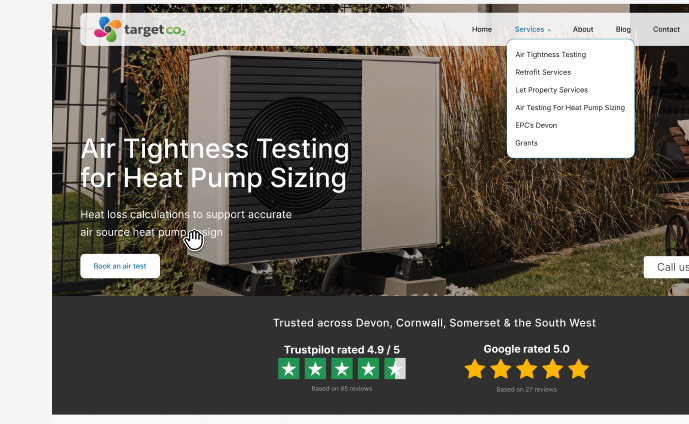689x424 pixels.
Task: Select Air Tightness Testing from Services menu
Action: [551, 54]
